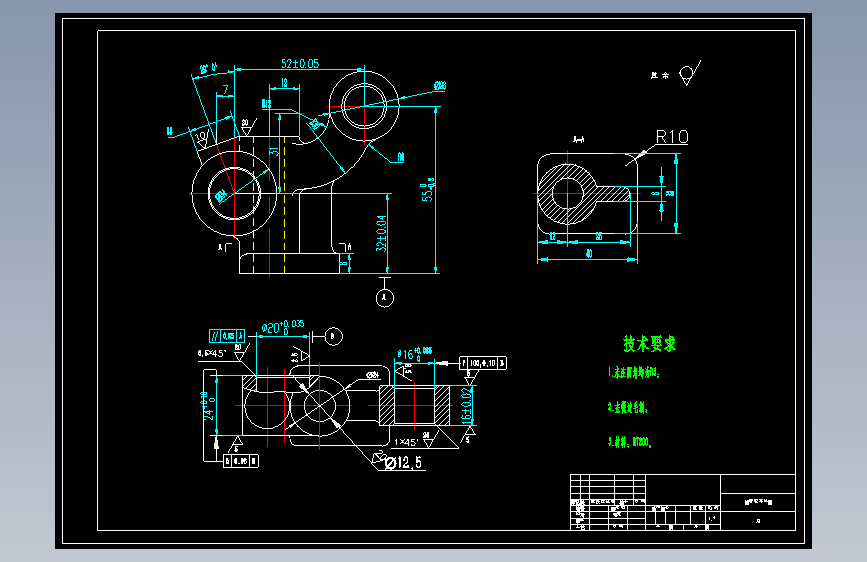Select the tolerance frame below the 24 dimension
Screen dimensions: 867x562
click(241, 461)
